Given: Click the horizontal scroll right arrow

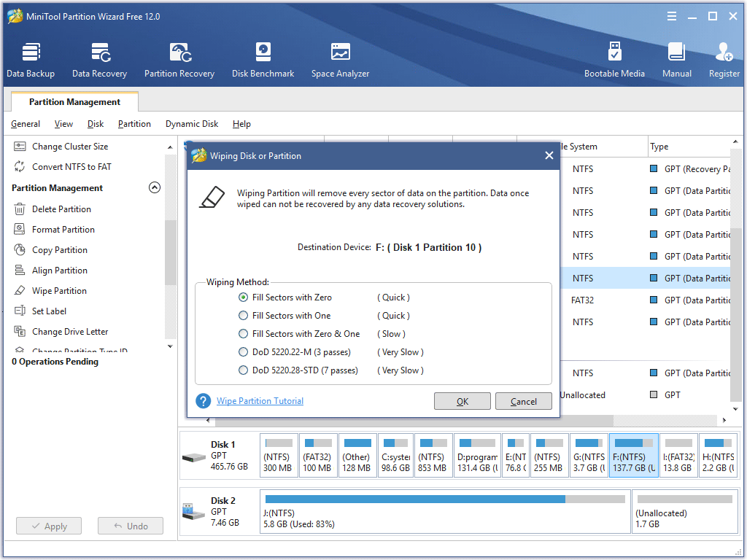Looking at the screenshot, I should coord(724,421).
